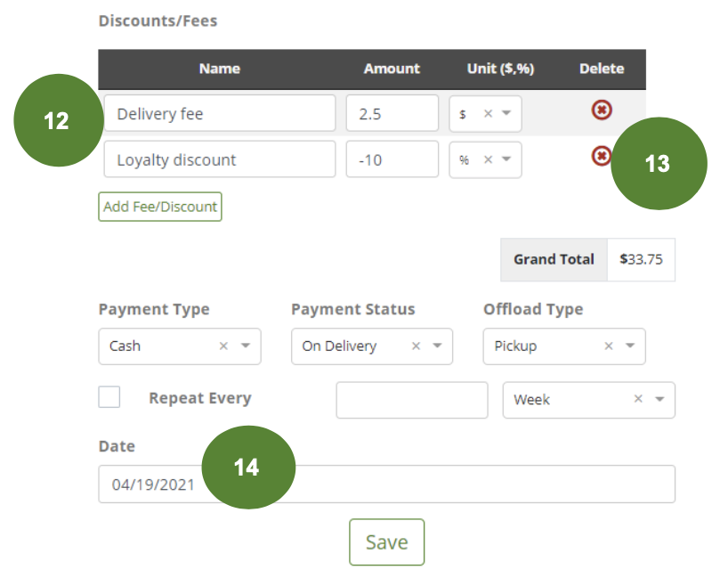Clear the % unit selection
This screenshot has width=728, height=586.
click(488, 159)
